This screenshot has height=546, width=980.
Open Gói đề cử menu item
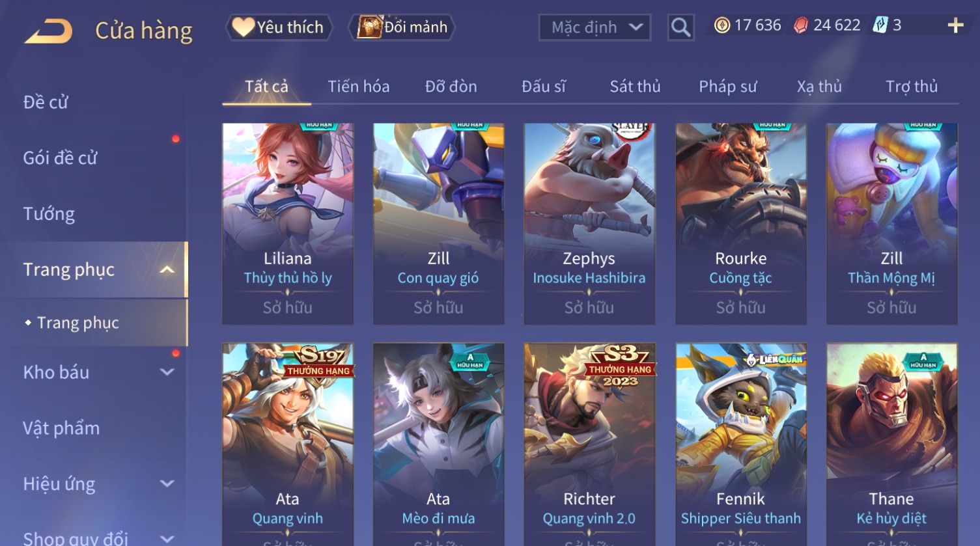coord(60,157)
